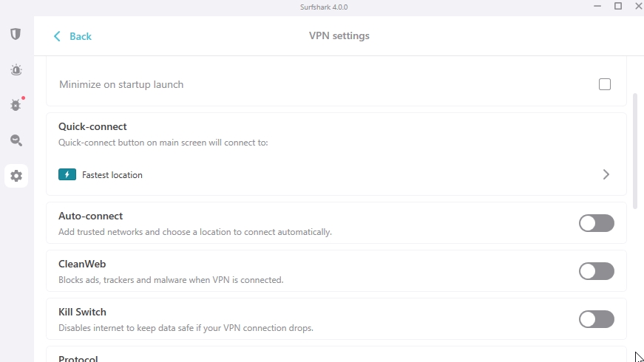Open the Alert siren sidebar icon
The height and width of the screenshot is (362, 644).
tap(16, 70)
